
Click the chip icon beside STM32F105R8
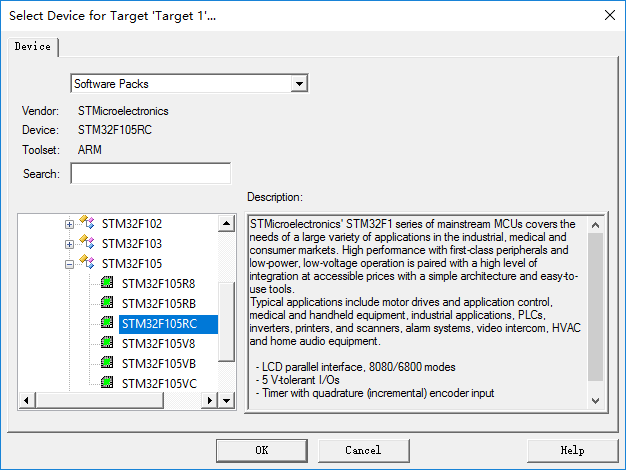(107, 283)
